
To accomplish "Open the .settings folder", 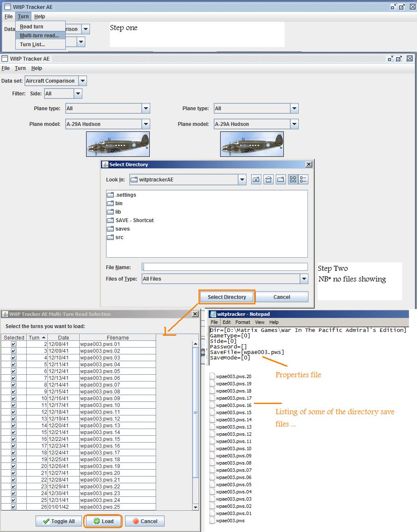I will coord(122,195).
